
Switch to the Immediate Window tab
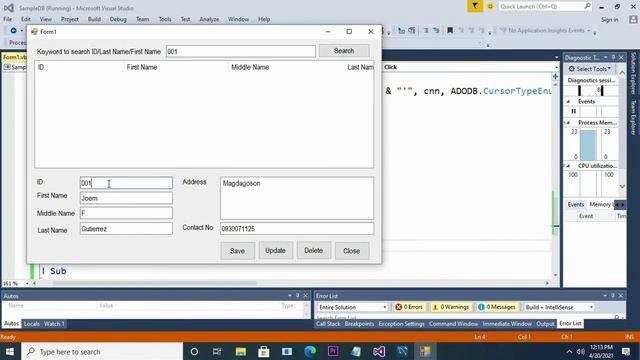(x=507, y=324)
